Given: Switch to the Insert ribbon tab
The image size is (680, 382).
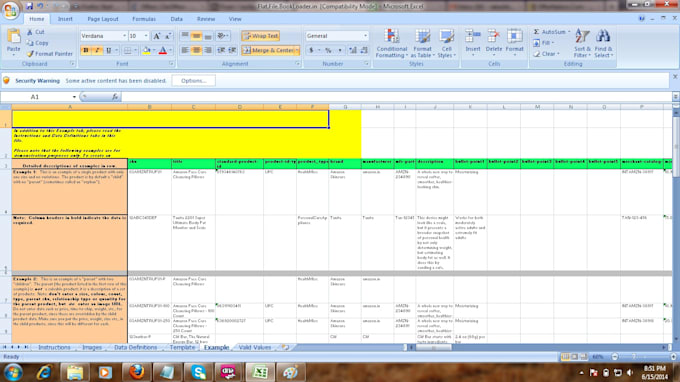Looking at the screenshot, I should [65, 19].
